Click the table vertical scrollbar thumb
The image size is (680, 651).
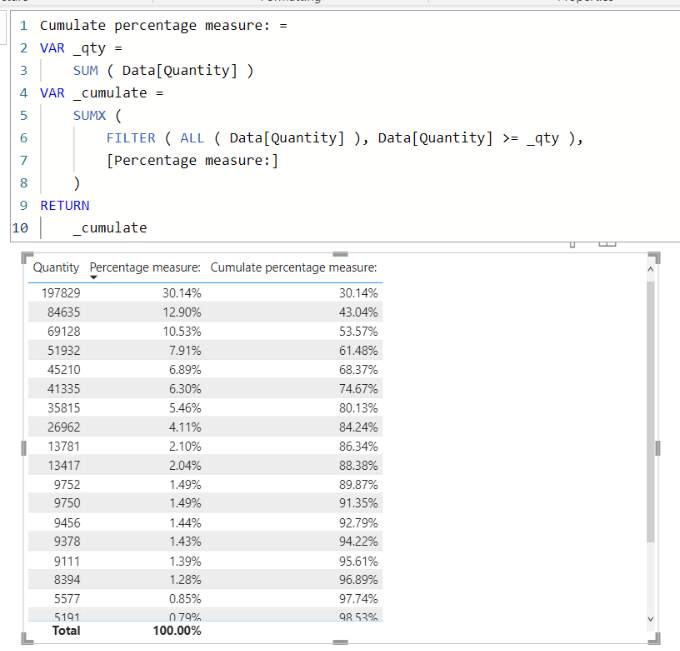click(650, 411)
